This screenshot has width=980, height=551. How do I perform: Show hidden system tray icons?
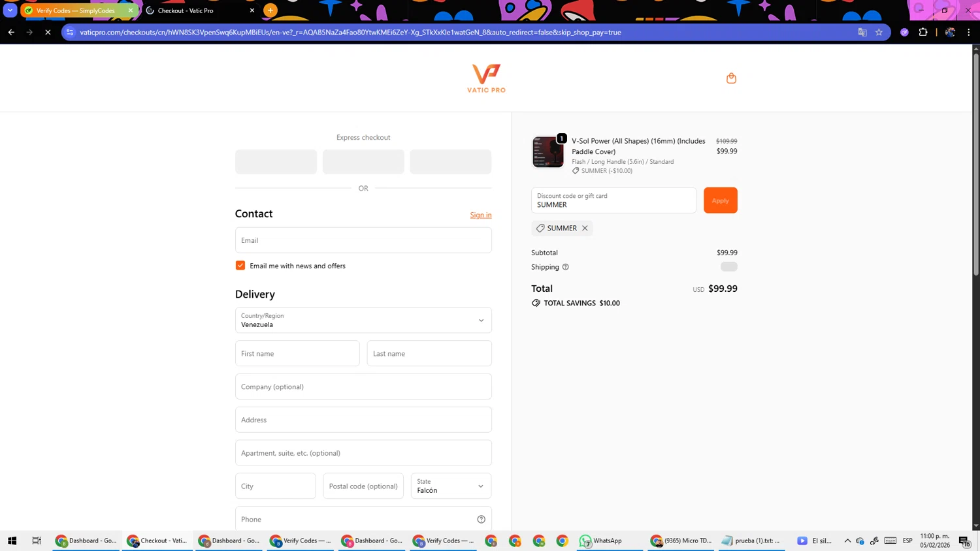pyautogui.click(x=847, y=541)
